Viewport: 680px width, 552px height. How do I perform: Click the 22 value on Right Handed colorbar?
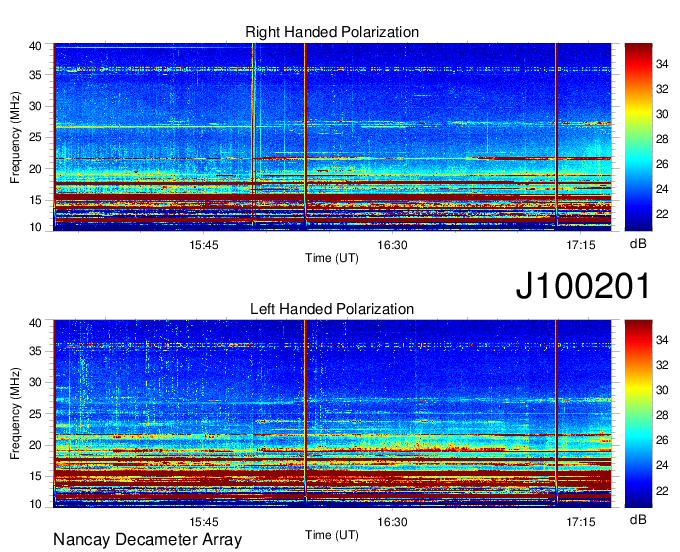(x=662, y=214)
